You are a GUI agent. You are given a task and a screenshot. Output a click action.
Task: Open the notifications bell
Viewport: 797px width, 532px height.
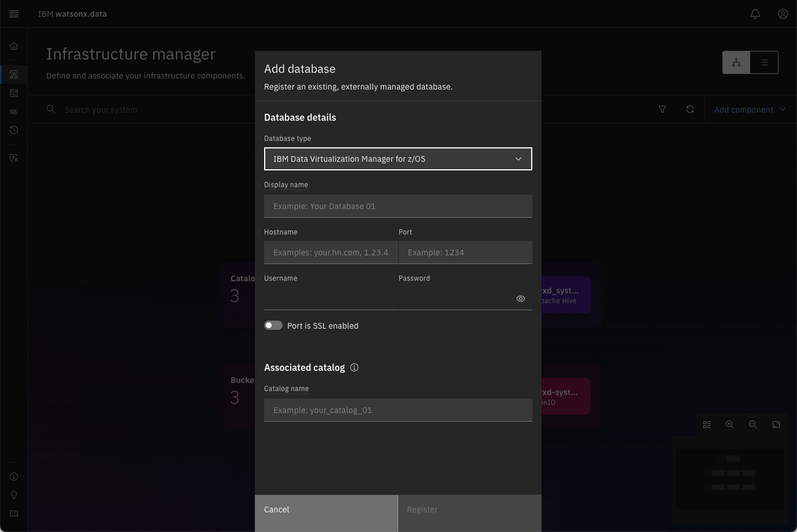(755, 14)
